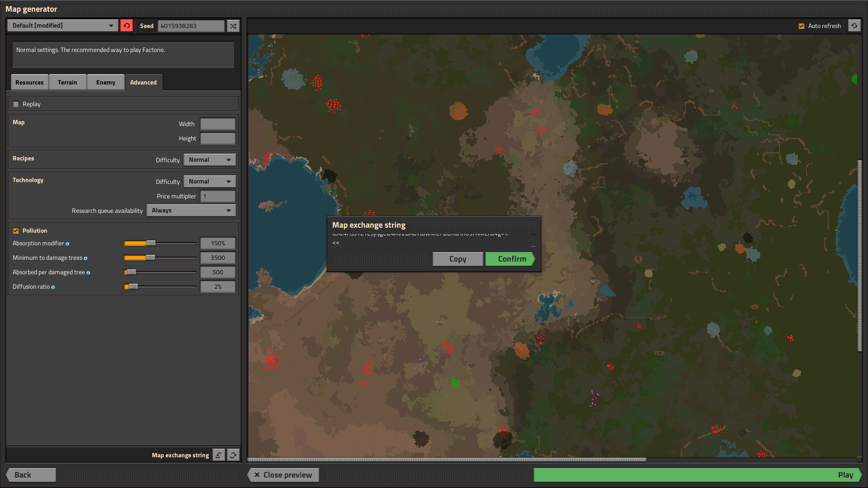
Task: Click the map preview vertical scrollbar
Action: (860, 256)
